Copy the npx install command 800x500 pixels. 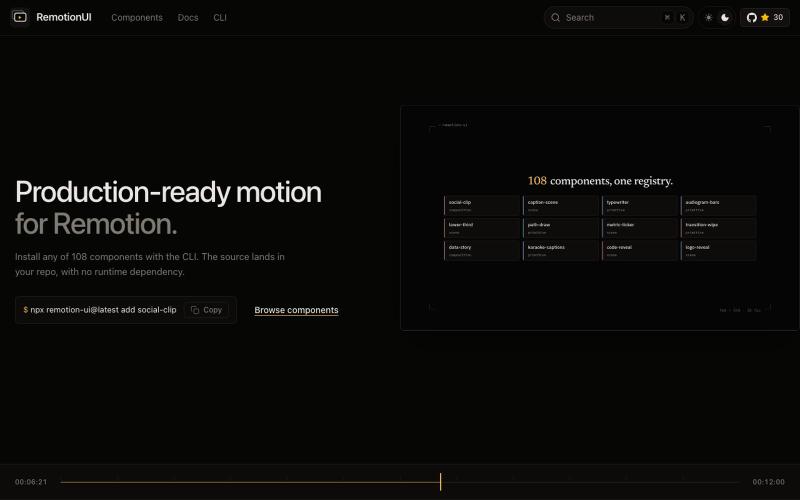[207, 310]
